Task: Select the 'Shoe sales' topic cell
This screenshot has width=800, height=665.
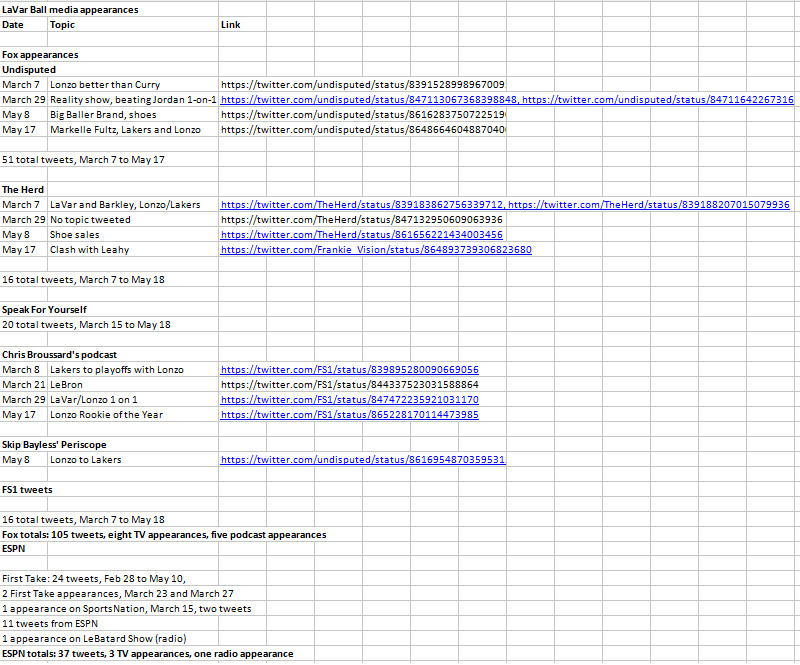Action: (x=74, y=235)
